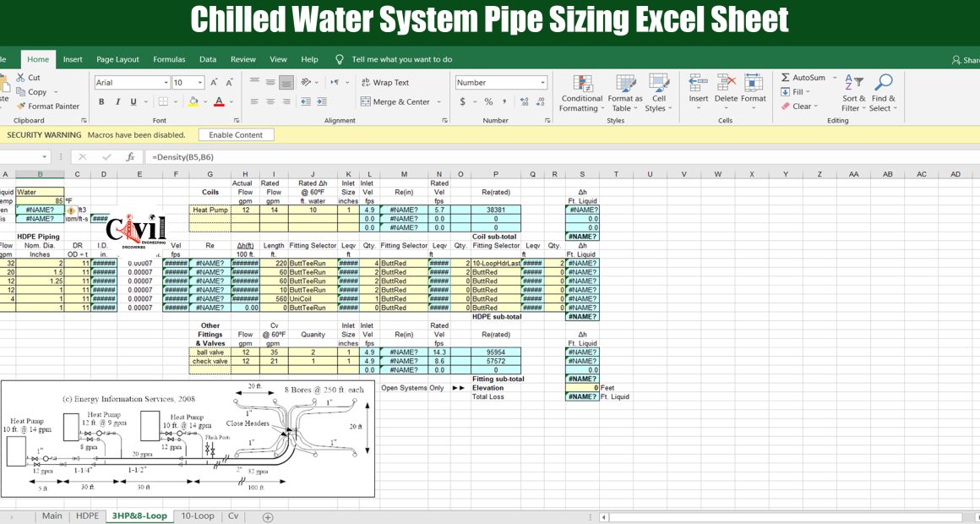Open the Alignment group dialog launcher

coord(444,120)
